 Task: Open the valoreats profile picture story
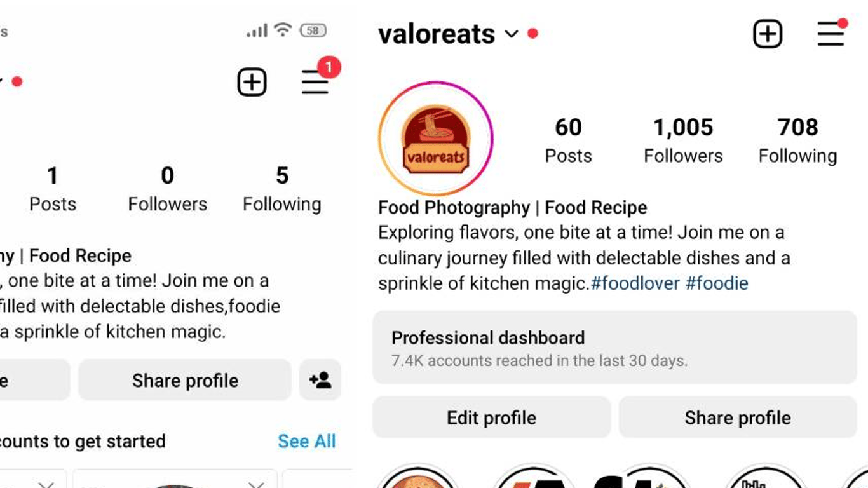click(x=435, y=138)
